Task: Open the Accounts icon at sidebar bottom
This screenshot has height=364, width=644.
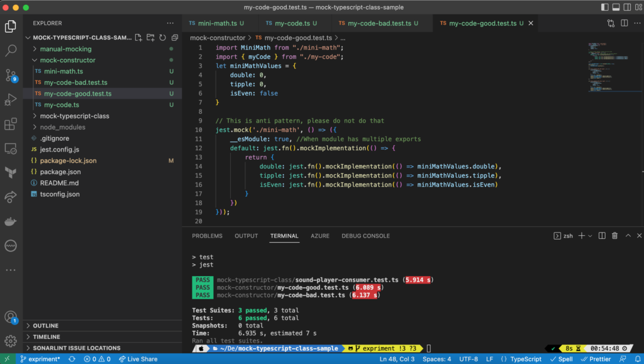Action: [10, 317]
